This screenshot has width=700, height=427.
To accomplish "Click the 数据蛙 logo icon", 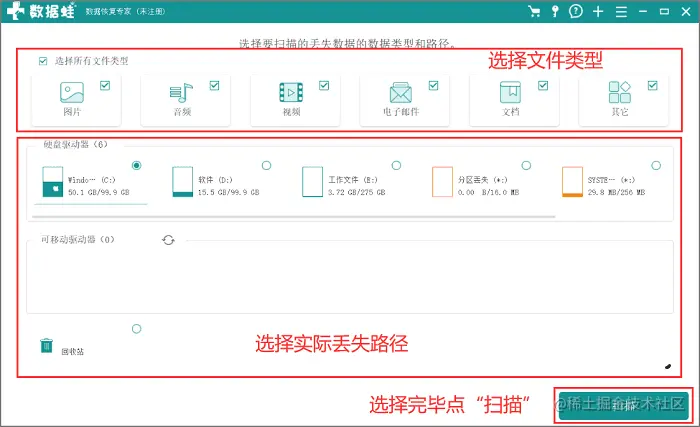I will tap(16, 11).
